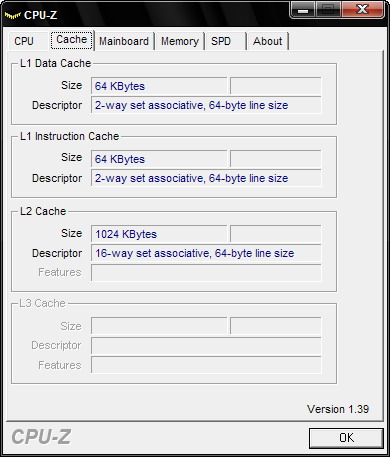Click the L2 Cache 1024 KBytes size field
The width and height of the screenshot is (390, 457).
click(x=159, y=234)
